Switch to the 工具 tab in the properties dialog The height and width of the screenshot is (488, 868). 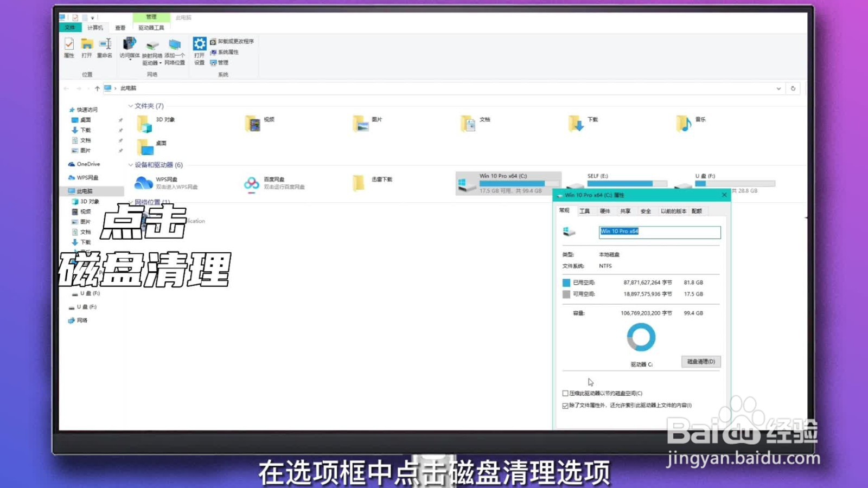coord(585,211)
